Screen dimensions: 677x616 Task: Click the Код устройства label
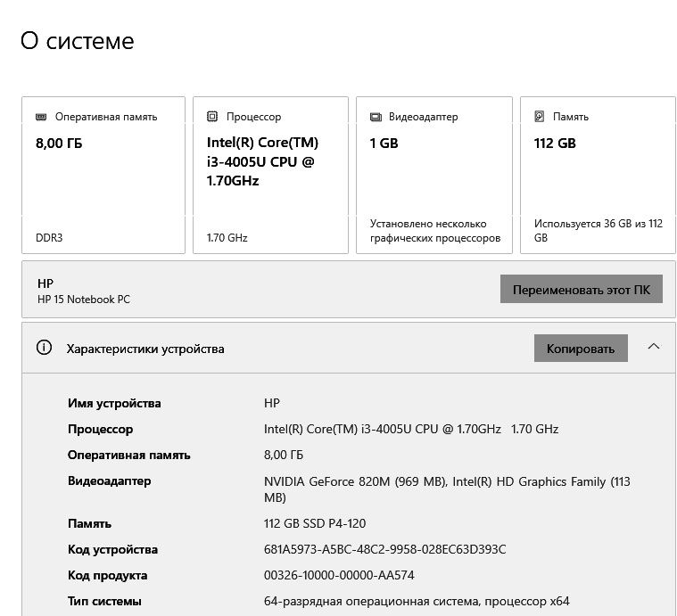[112, 549]
